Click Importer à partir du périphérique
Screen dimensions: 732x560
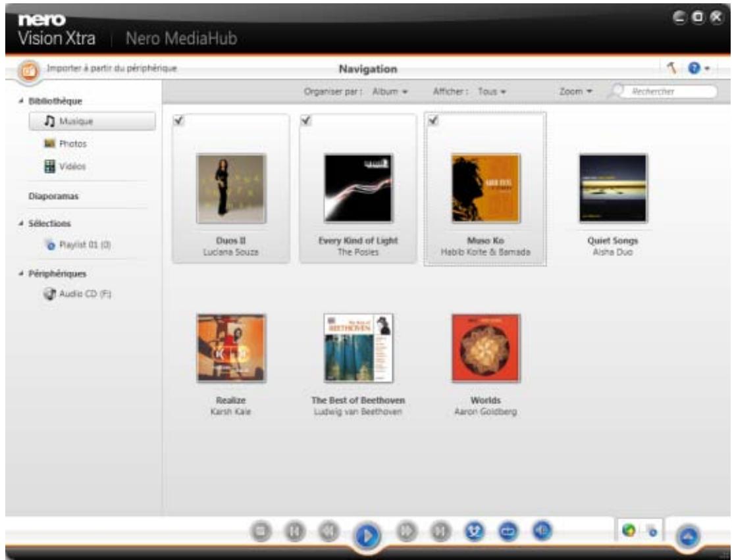point(111,68)
